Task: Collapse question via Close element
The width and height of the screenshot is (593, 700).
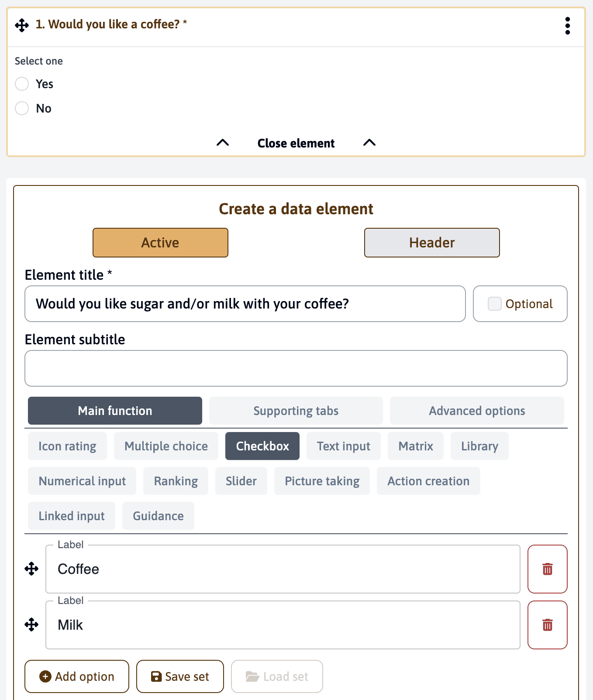Action: tap(296, 143)
